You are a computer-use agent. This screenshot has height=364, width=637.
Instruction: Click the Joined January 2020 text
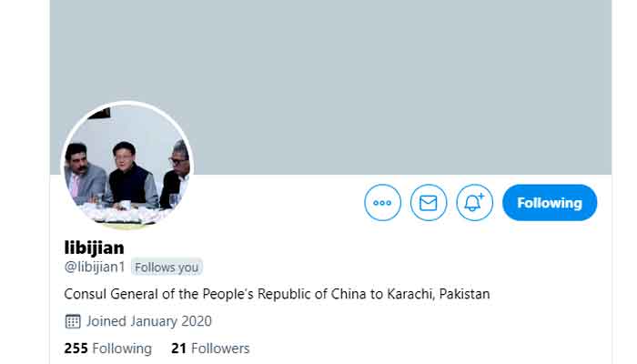coord(148,321)
